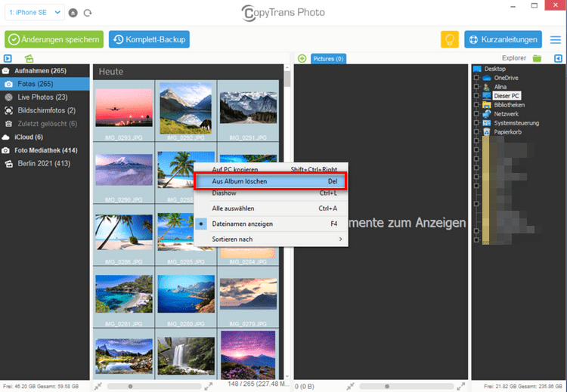567x392 pixels.
Task: Select Foto Mediathek (414)
Action: click(x=45, y=150)
